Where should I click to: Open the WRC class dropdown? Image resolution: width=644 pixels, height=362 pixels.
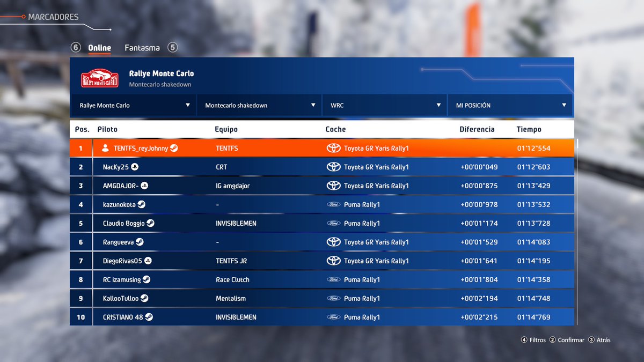coord(384,105)
